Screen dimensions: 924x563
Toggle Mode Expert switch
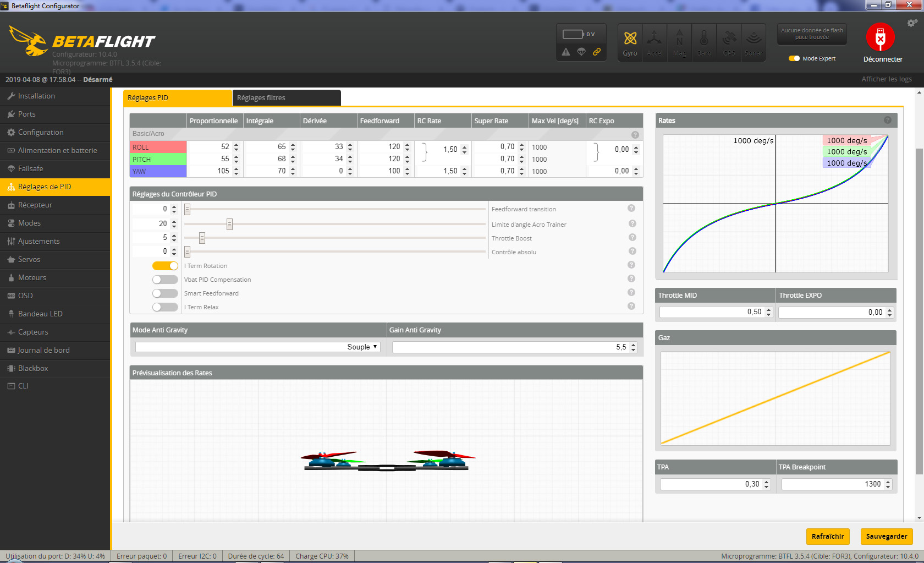pyautogui.click(x=794, y=58)
